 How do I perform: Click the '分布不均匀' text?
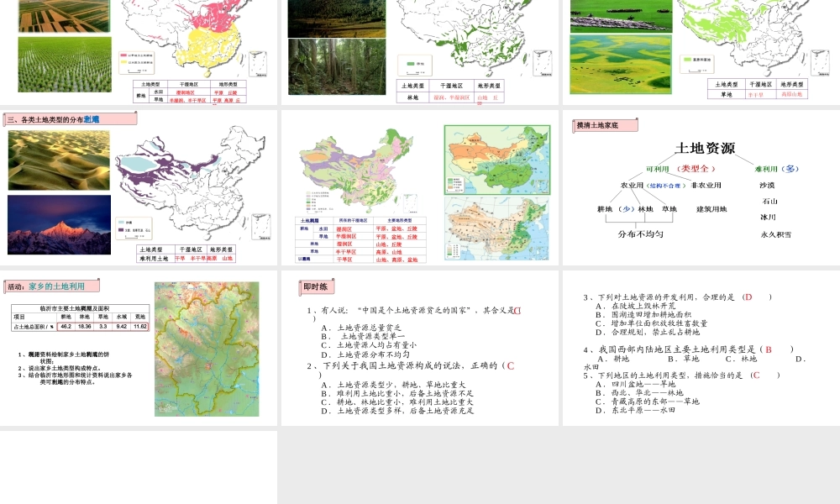coord(640,234)
